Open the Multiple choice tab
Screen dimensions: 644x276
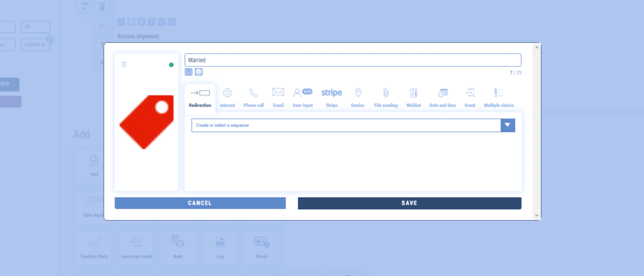pos(499,96)
